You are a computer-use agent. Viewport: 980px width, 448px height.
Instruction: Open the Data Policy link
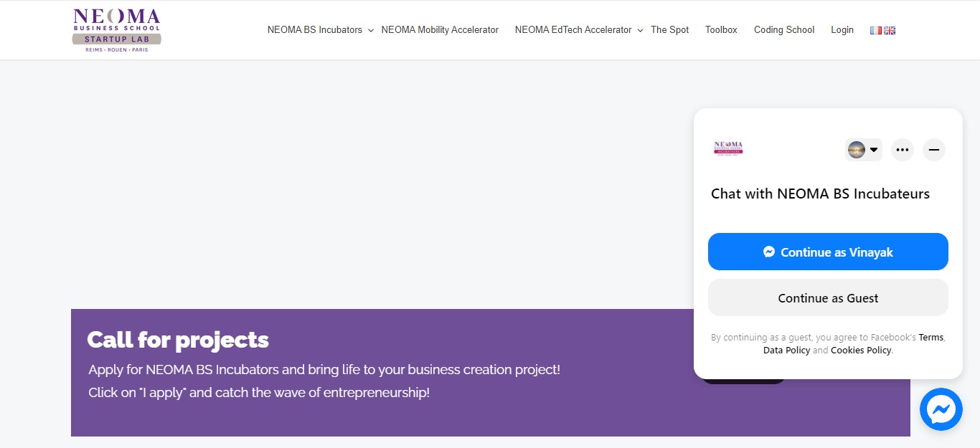point(786,350)
